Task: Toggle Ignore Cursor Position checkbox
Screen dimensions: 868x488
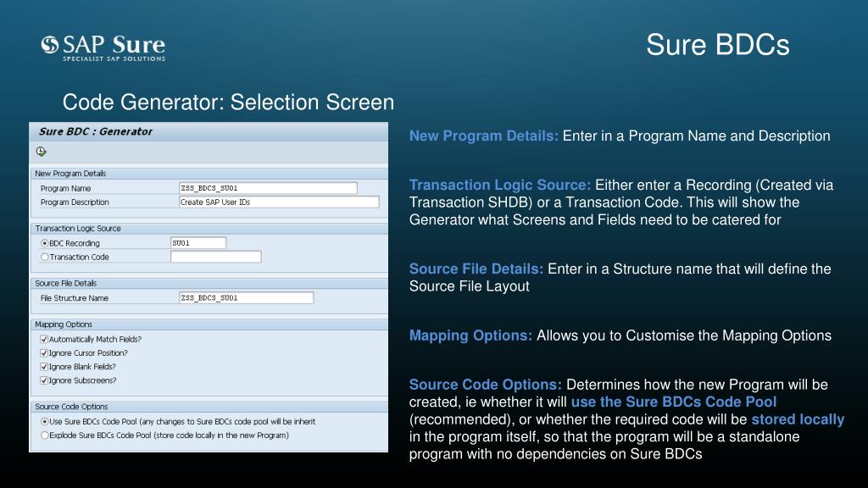Action: click(x=44, y=353)
